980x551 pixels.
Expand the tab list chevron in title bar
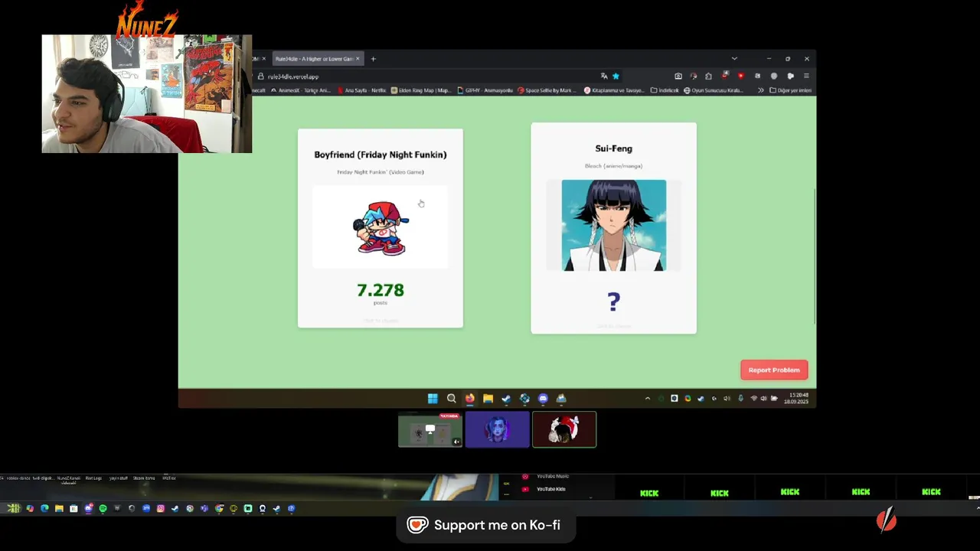734,59
